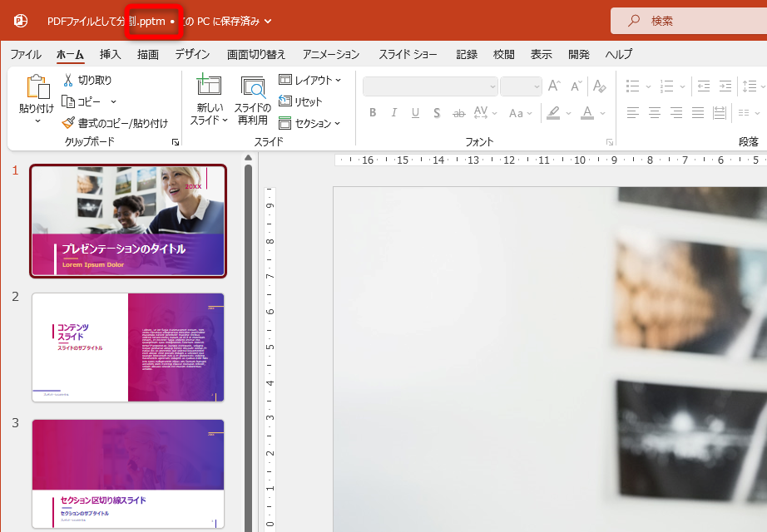Expand the font color dropdown arrow
Viewport: 767px width, 532px height.
click(602, 113)
